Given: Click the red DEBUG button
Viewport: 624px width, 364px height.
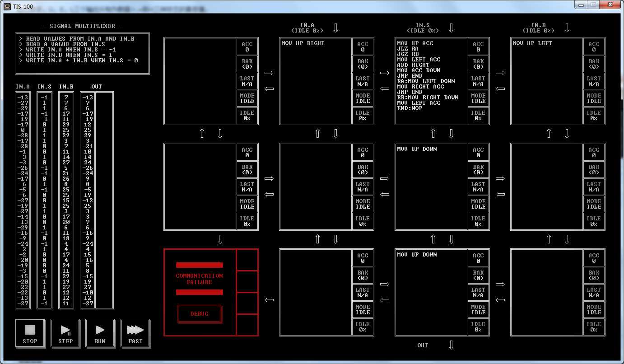Looking at the screenshot, I should point(200,314).
